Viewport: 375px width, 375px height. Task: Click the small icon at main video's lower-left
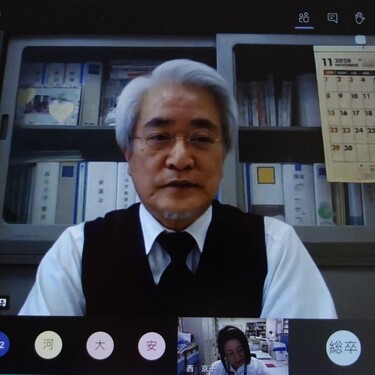(x=4, y=303)
